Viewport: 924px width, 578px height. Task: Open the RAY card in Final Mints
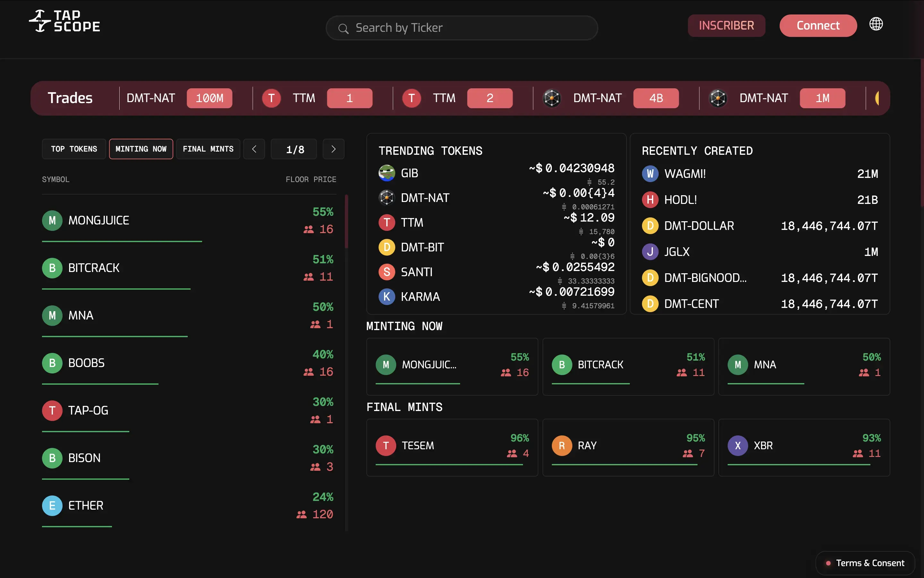click(628, 448)
